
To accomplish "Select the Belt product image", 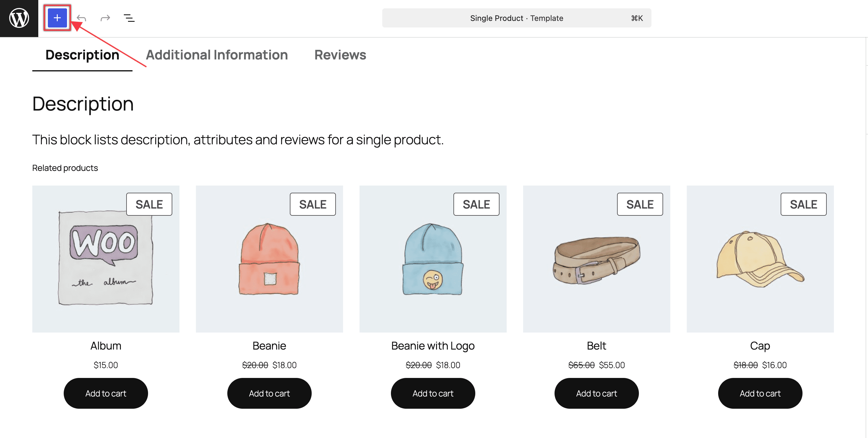I will [x=596, y=259].
